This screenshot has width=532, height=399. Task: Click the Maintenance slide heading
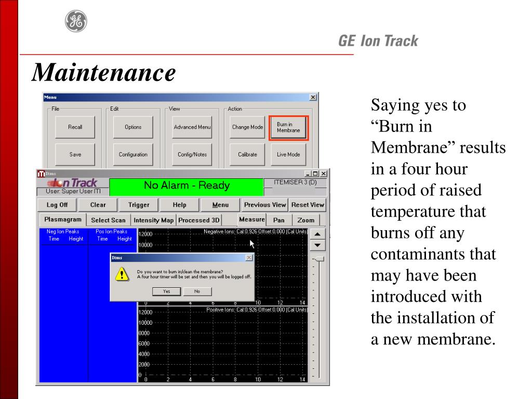click(104, 73)
